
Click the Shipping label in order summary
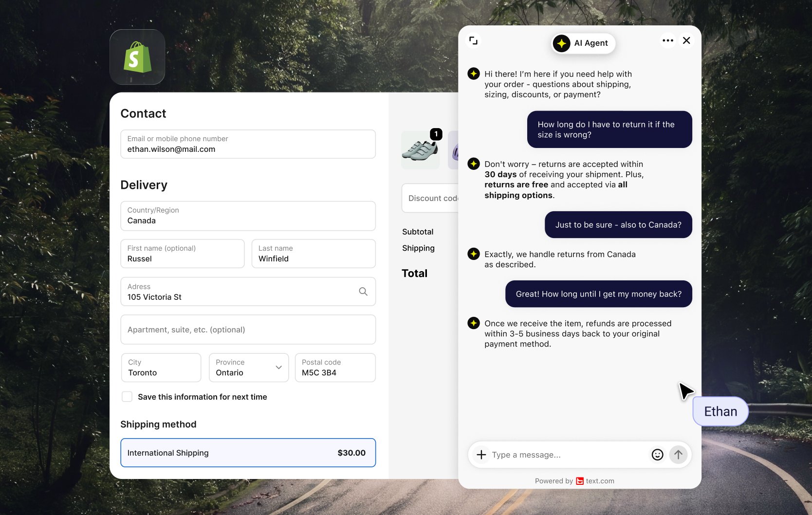pos(418,248)
